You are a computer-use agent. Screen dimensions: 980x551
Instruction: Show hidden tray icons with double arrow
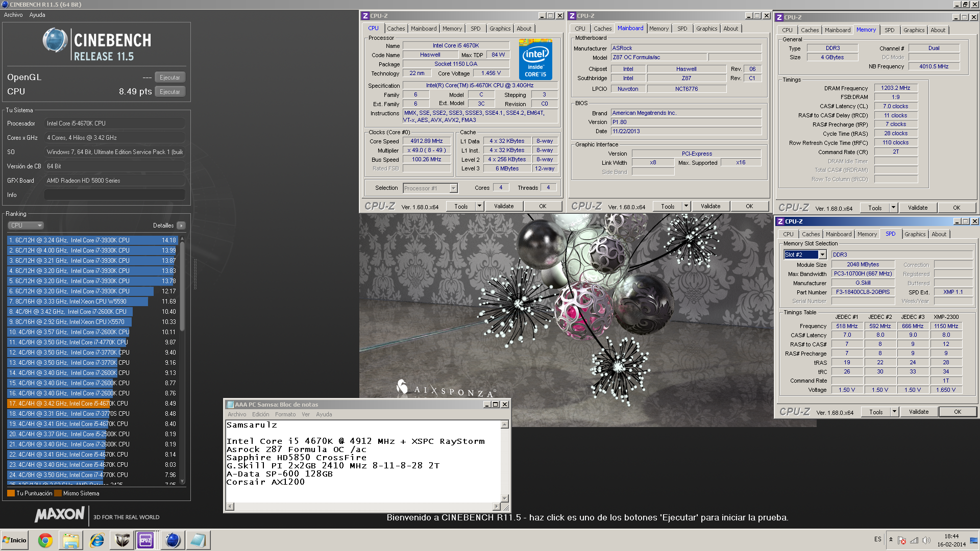(891, 539)
